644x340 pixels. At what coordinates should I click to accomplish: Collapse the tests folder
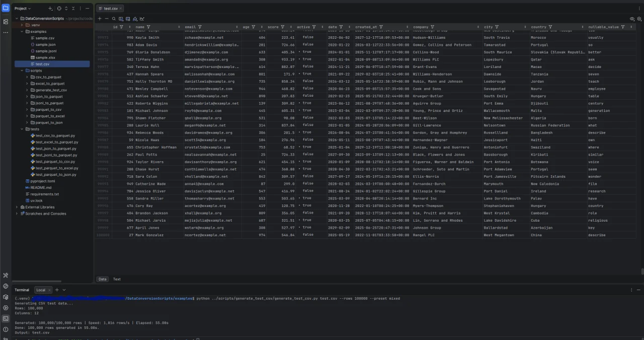(x=22, y=129)
